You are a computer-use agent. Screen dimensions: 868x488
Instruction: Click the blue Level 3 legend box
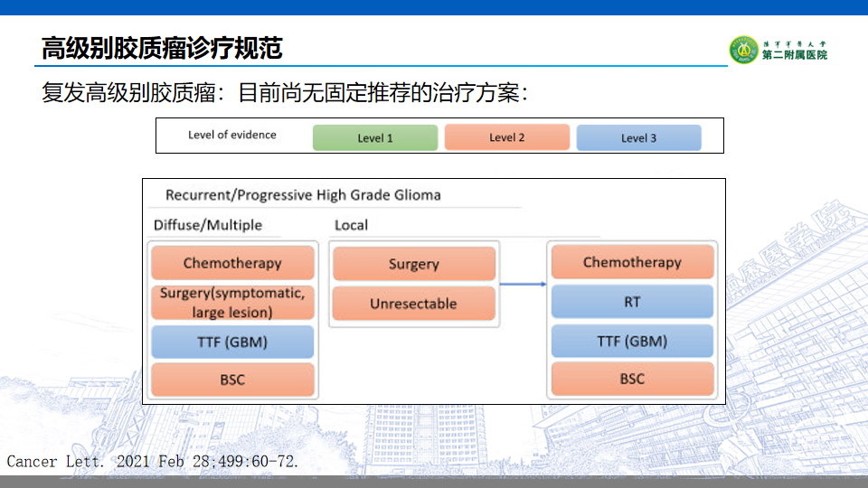[638, 137]
